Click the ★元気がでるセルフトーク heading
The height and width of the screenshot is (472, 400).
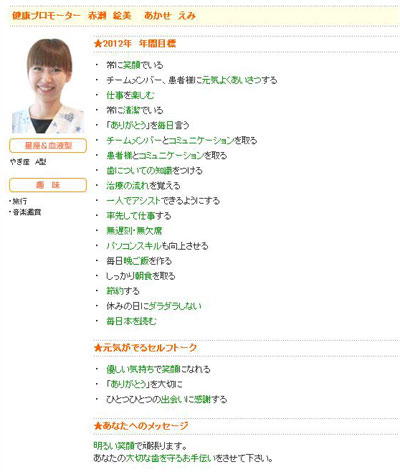[145, 348]
